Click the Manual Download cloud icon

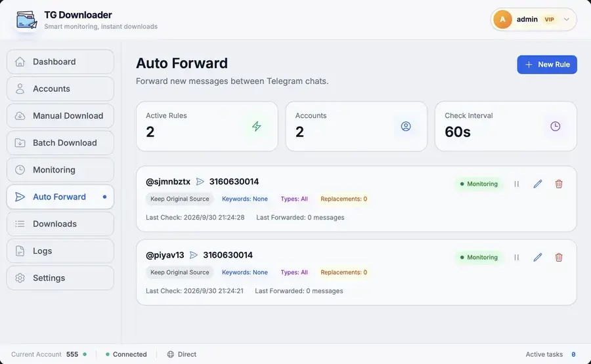coord(20,116)
